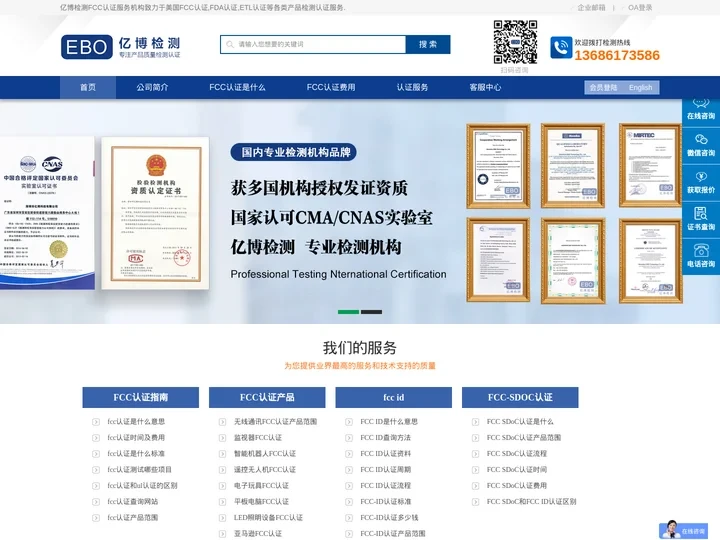The width and height of the screenshot is (720, 540).
Task: Open FCC SDoC认证流程 link
Action: click(517, 454)
